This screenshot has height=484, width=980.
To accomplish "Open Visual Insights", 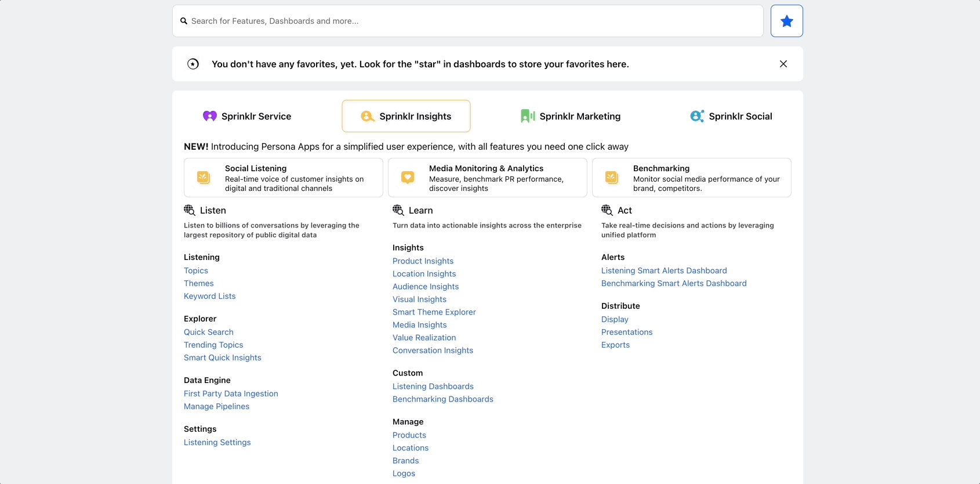I will [420, 299].
